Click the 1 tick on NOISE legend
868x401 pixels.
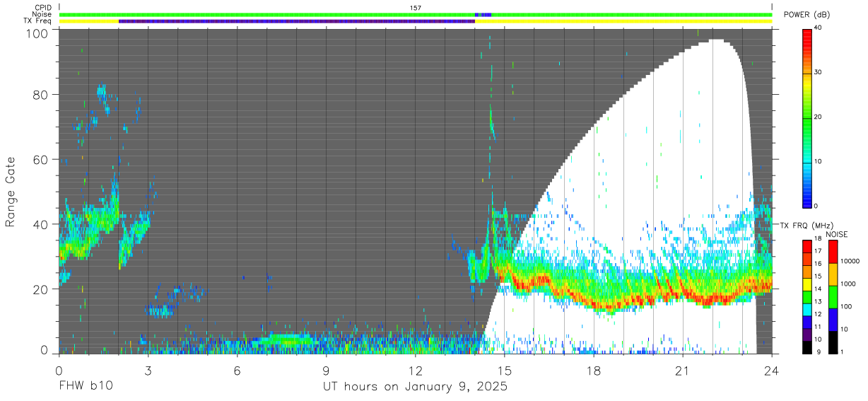pos(842,351)
